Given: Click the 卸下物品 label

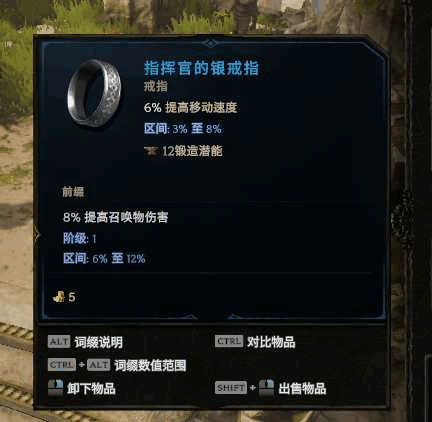Looking at the screenshot, I should [91, 388].
